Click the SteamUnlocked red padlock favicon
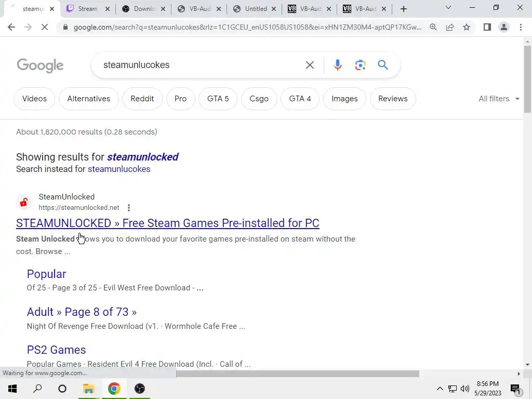This screenshot has height=399, width=532. tap(24, 203)
